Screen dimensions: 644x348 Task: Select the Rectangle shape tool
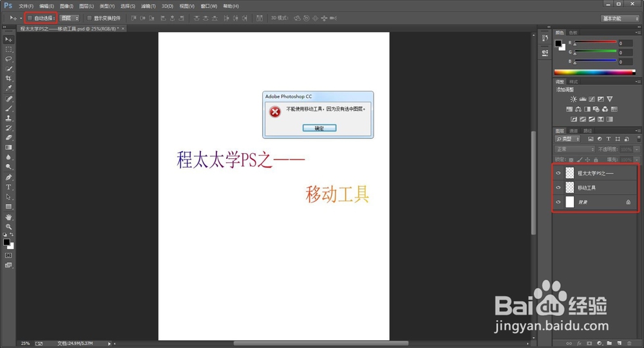pyautogui.click(x=8, y=207)
